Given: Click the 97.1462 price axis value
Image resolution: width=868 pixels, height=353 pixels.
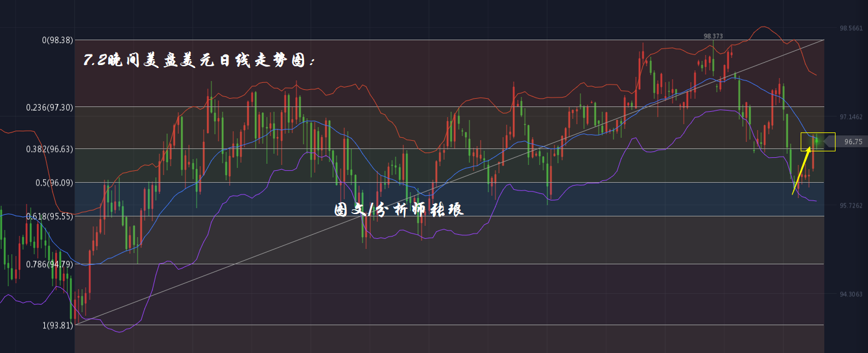Looking at the screenshot, I should pos(851,117).
